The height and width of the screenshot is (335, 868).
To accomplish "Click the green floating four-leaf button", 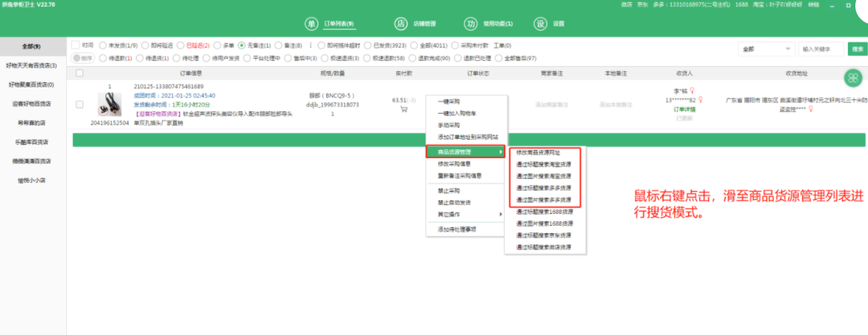I will (x=853, y=78).
